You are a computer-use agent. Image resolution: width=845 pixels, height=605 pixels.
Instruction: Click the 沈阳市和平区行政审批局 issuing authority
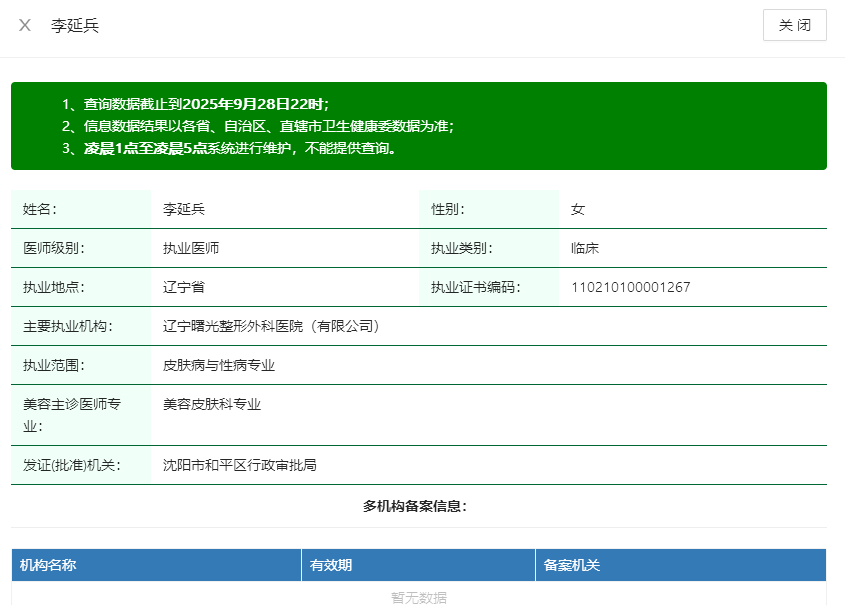click(x=240, y=465)
